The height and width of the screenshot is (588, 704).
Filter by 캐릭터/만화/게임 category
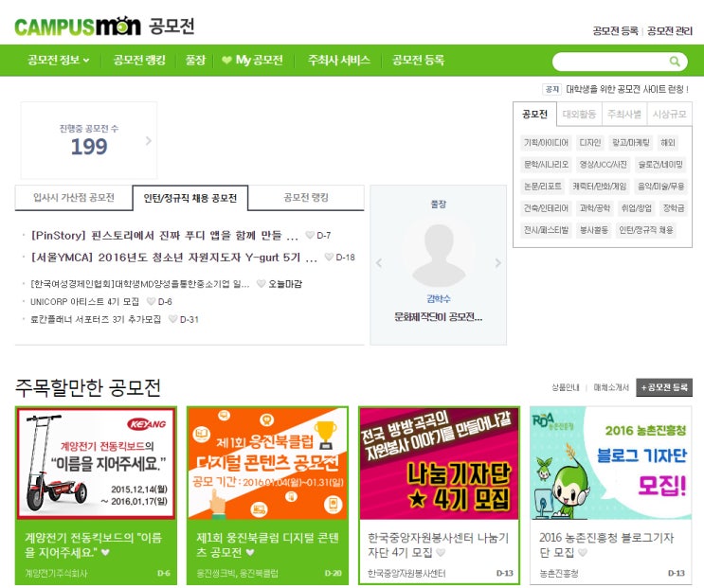(600, 187)
